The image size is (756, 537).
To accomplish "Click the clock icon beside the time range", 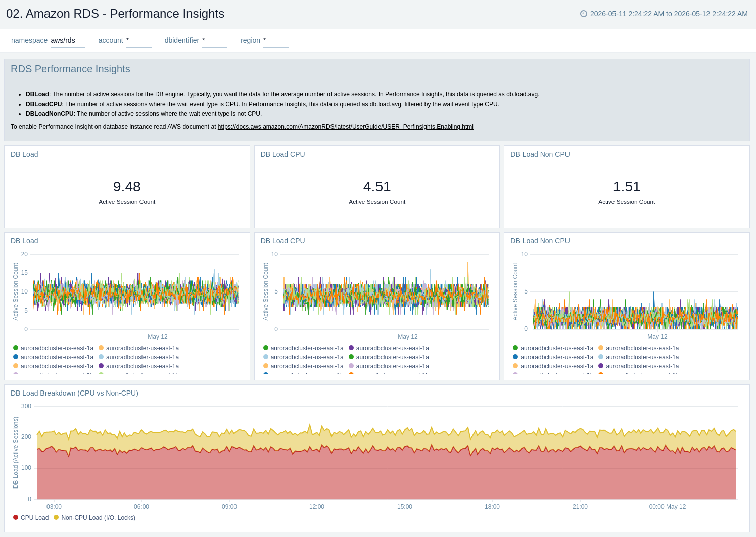I will pyautogui.click(x=584, y=14).
